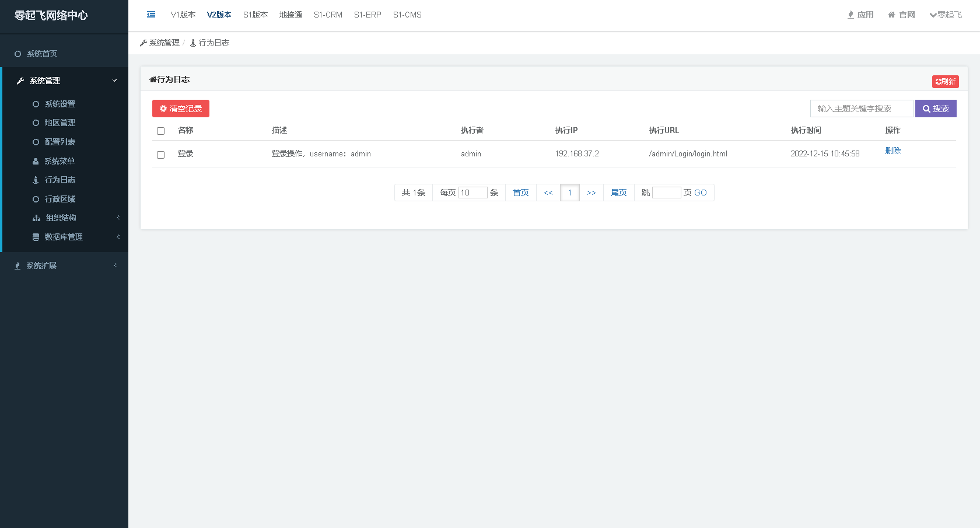Click previous page << link
This screenshot has width=980, height=528.
548,193
